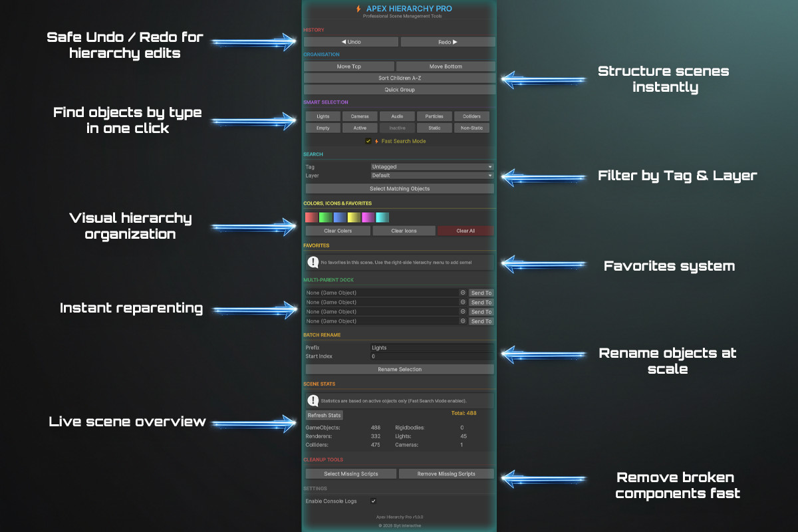The height and width of the screenshot is (532, 798).
Task: Select the Static objects filter
Action: click(434, 128)
